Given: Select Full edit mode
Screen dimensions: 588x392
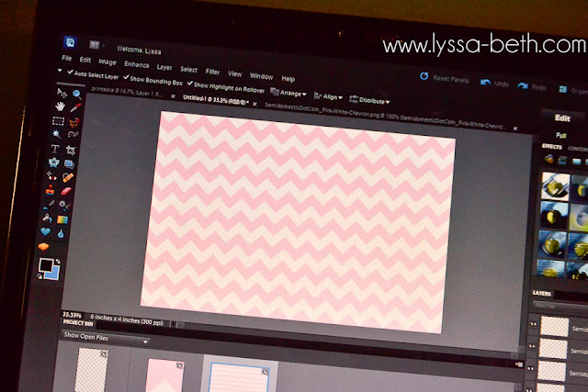Looking at the screenshot, I should tap(561, 135).
